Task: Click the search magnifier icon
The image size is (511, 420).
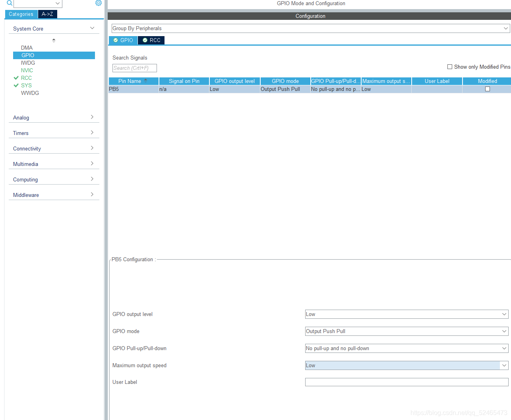Action: click(x=10, y=3)
